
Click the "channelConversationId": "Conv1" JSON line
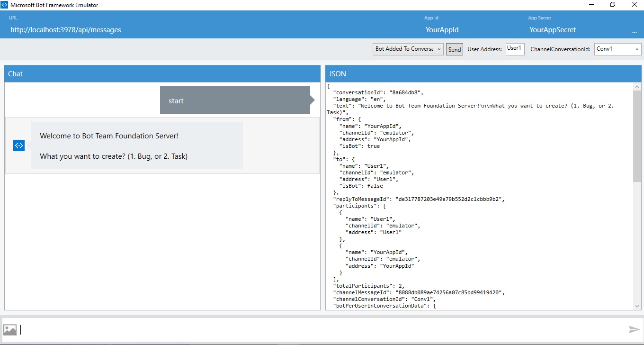tap(385, 299)
